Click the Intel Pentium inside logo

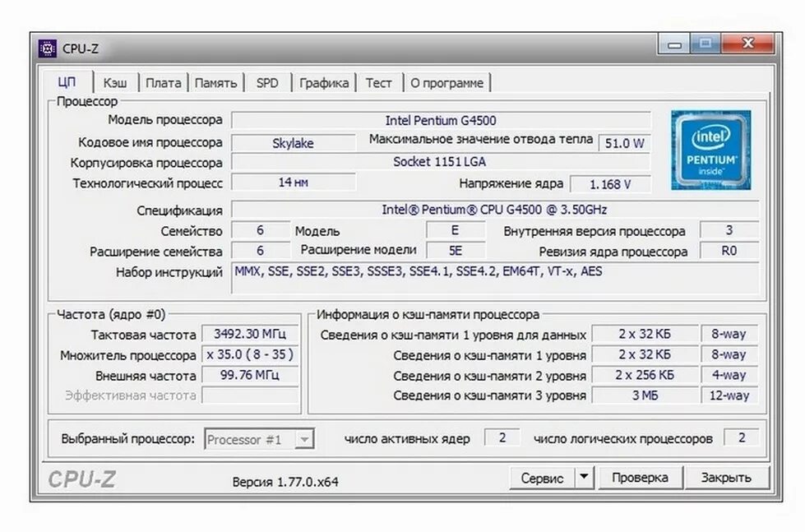tap(710, 150)
